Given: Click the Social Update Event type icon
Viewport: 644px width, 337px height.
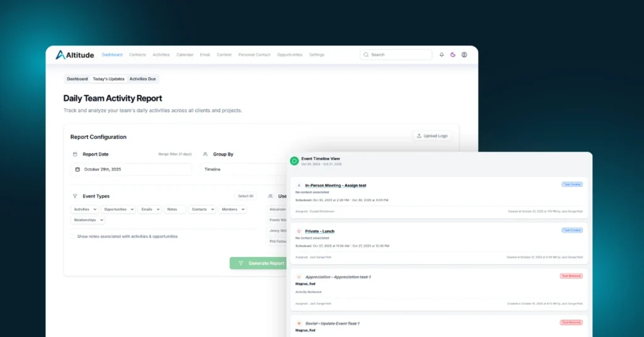Looking at the screenshot, I should coord(299,323).
